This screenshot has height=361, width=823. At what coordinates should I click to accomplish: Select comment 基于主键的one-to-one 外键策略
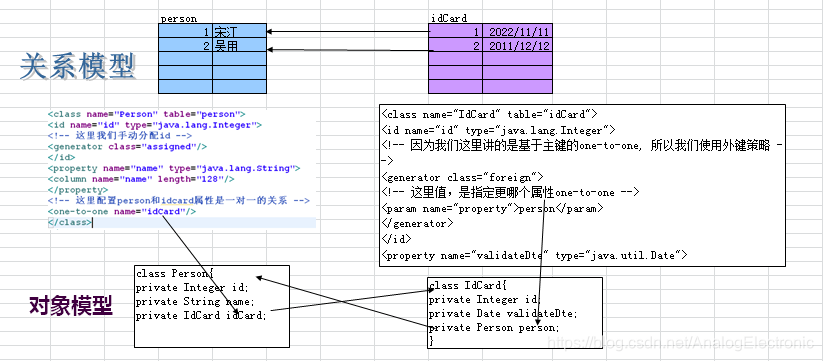tap(582, 153)
